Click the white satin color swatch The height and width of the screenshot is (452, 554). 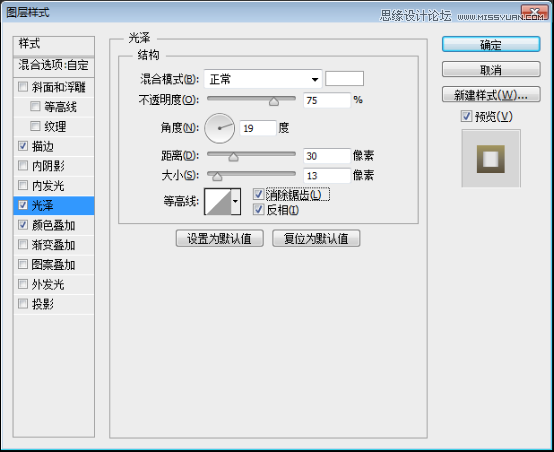click(344, 78)
